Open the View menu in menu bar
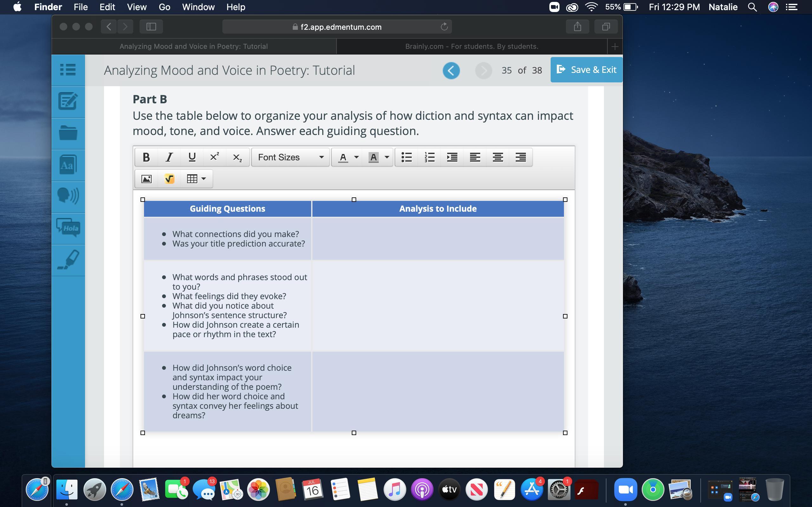The image size is (812, 507). pos(137,7)
